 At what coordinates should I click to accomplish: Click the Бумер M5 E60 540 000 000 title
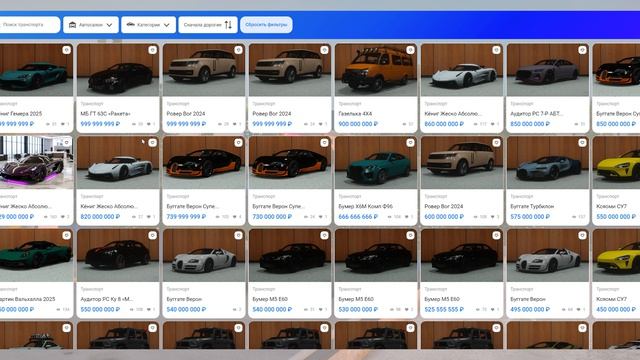click(x=270, y=299)
